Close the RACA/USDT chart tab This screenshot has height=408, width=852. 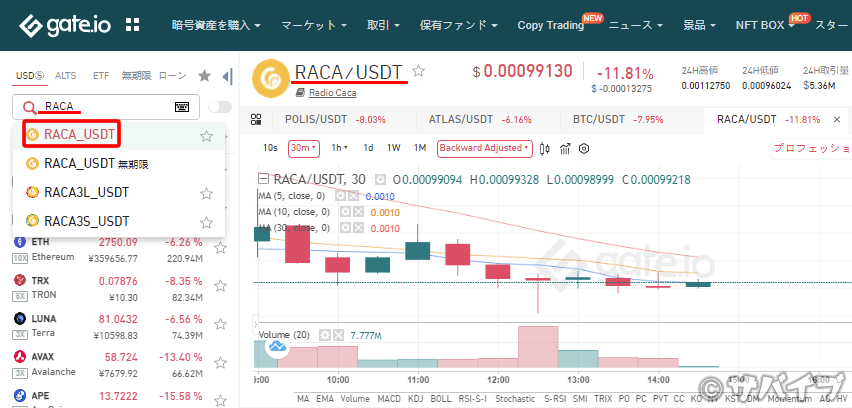(x=837, y=120)
